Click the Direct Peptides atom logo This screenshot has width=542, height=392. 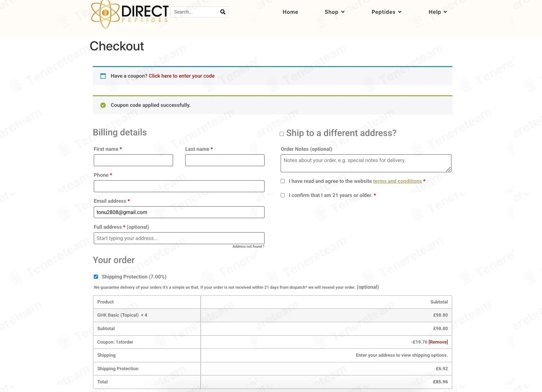(105, 13)
